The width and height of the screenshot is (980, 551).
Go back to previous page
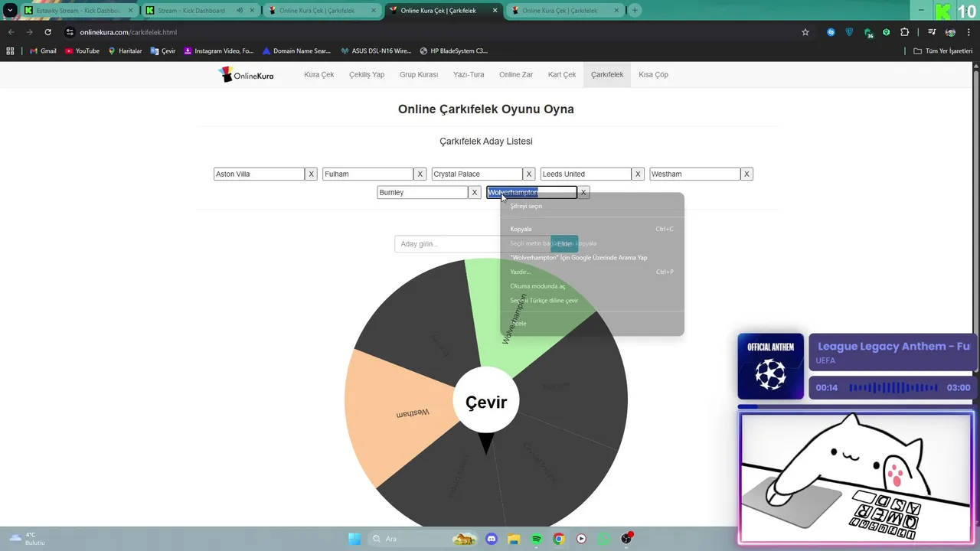coord(11,32)
